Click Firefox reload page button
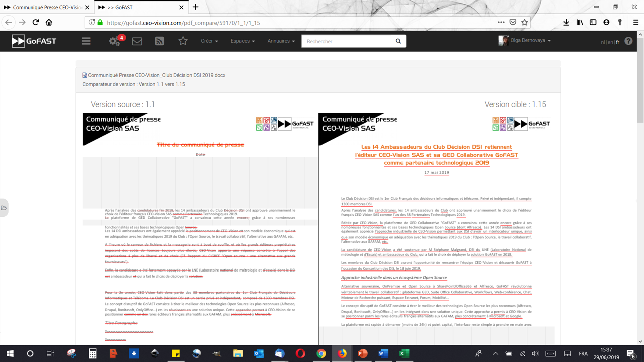Image resolution: width=644 pixels, height=362 pixels. click(x=36, y=22)
